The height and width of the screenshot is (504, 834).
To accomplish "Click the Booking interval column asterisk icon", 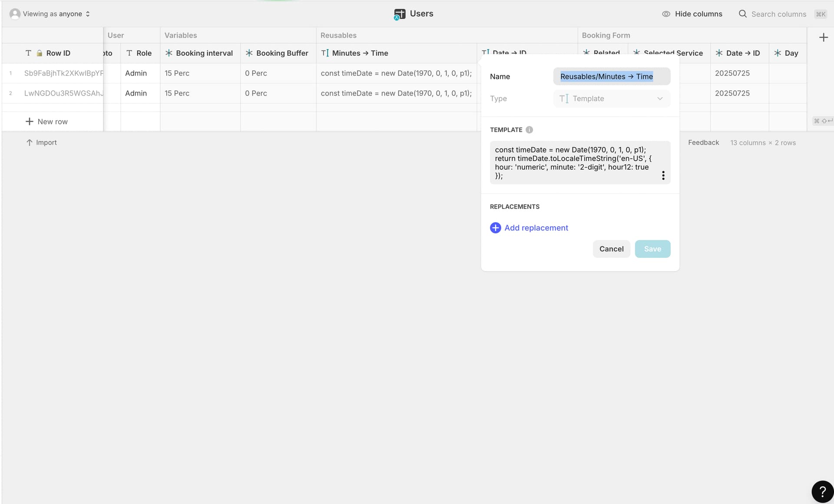I will 169,53.
